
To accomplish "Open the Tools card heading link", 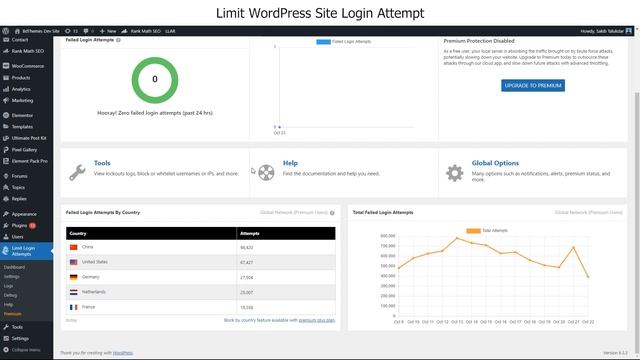I will pyautogui.click(x=102, y=163).
